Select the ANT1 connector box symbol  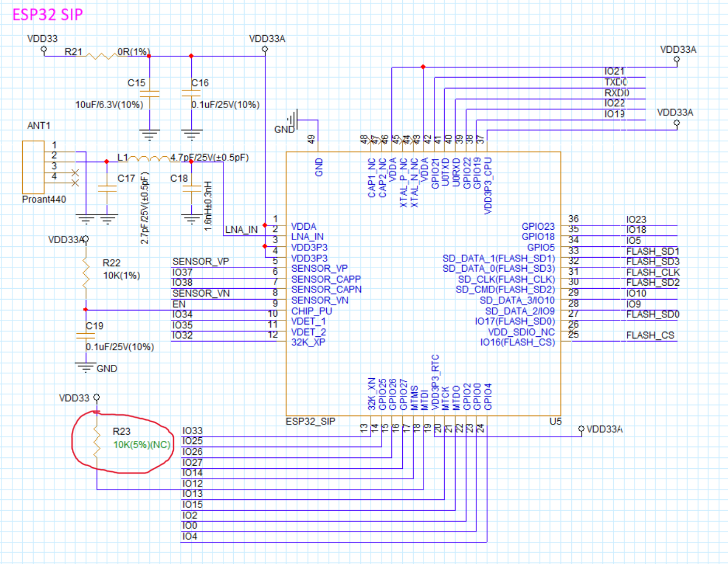click(x=34, y=167)
